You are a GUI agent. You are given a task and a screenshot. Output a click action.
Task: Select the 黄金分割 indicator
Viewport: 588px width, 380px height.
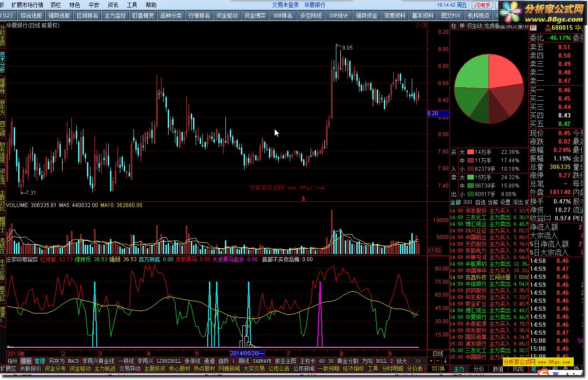(x=347, y=361)
